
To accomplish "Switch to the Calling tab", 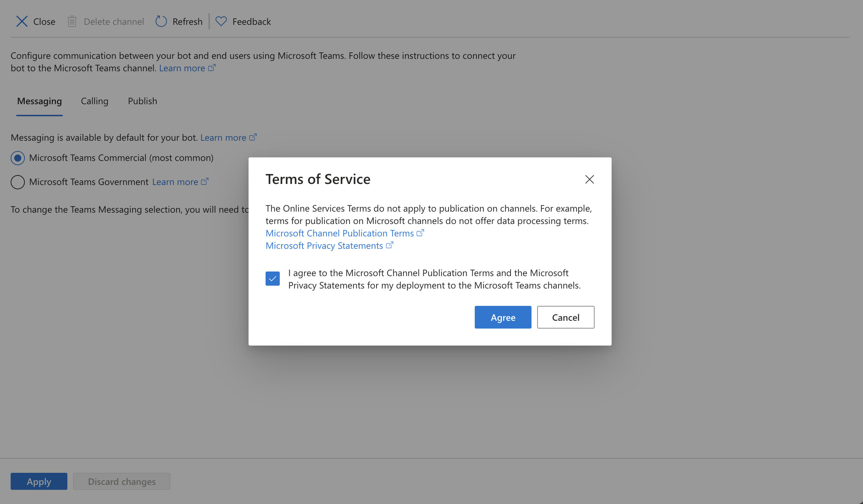I will point(94,101).
